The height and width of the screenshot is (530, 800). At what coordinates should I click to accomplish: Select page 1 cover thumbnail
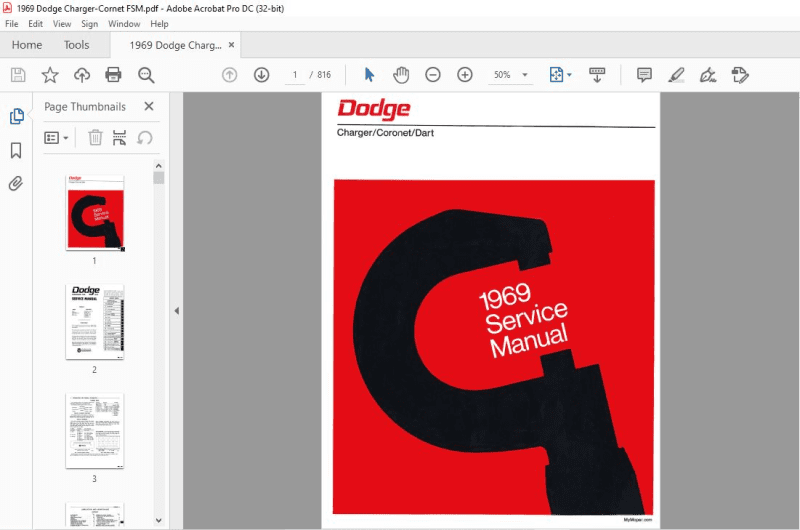(x=95, y=213)
